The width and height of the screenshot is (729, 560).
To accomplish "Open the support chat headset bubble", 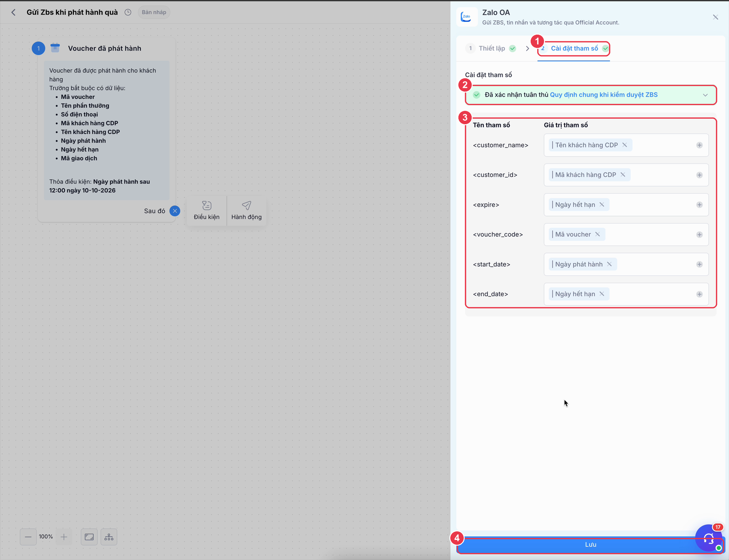I will [708, 538].
